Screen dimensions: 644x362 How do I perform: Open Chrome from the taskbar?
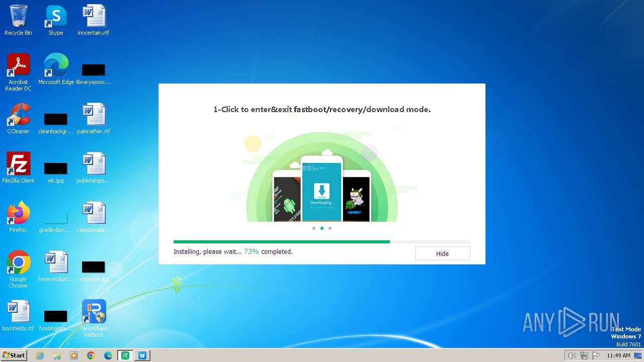pyautogui.click(x=91, y=355)
